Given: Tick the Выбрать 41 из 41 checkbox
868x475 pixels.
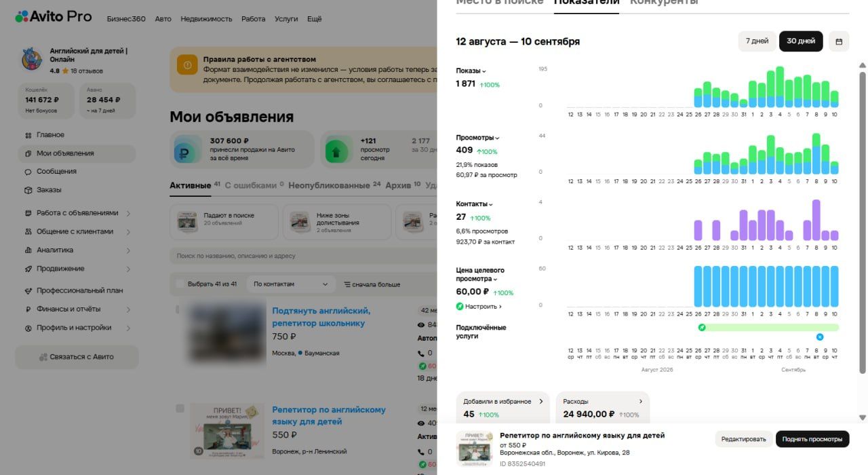Looking at the screenshot, I should click(x=180, y=284).
